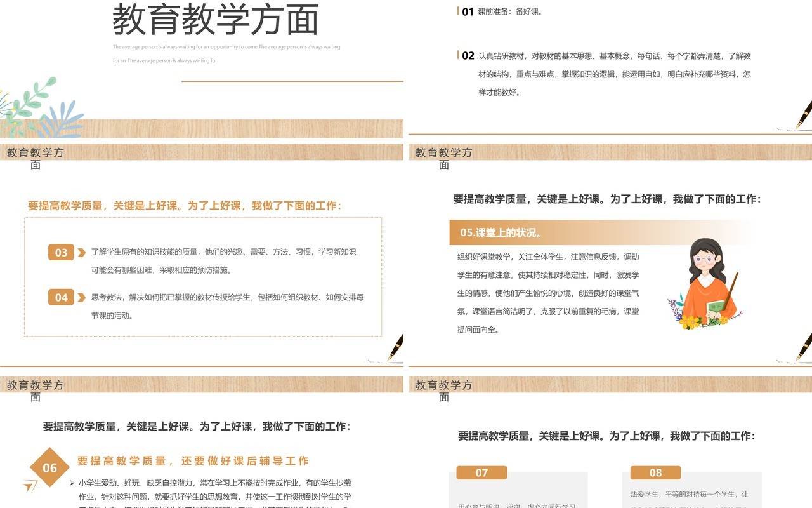Click the wood header text on the 05 slide
This screenshot has width=812, height=508.
[444, 158]
